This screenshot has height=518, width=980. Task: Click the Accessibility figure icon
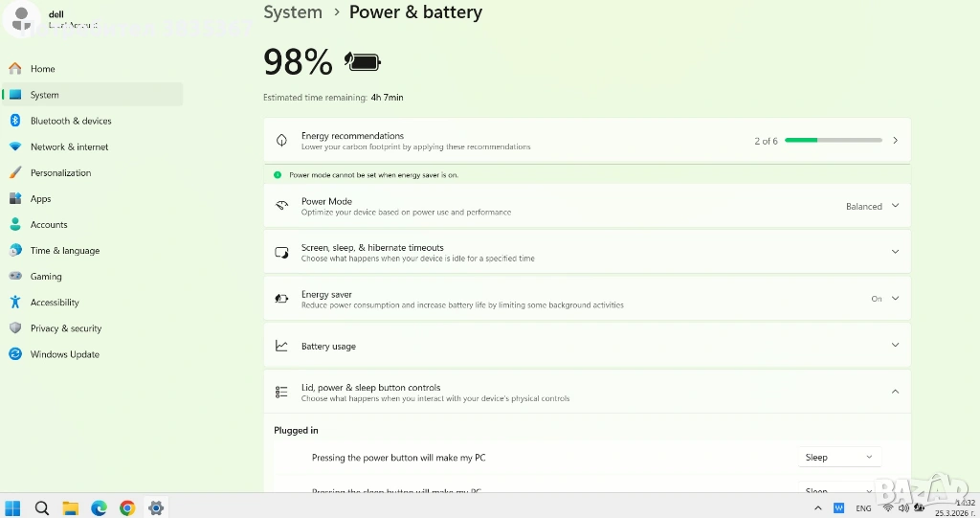click(x=15, y=302)
